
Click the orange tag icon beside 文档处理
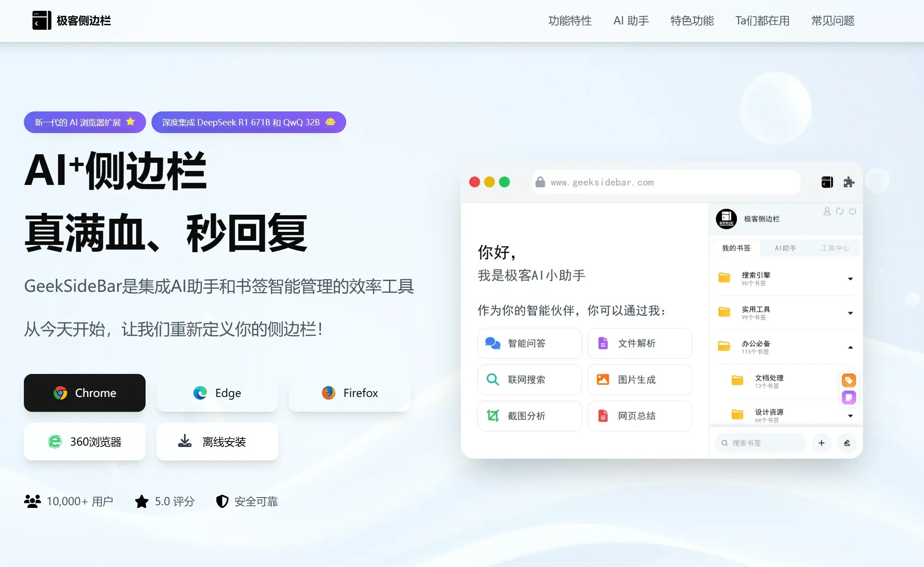[x=849, y=380]
